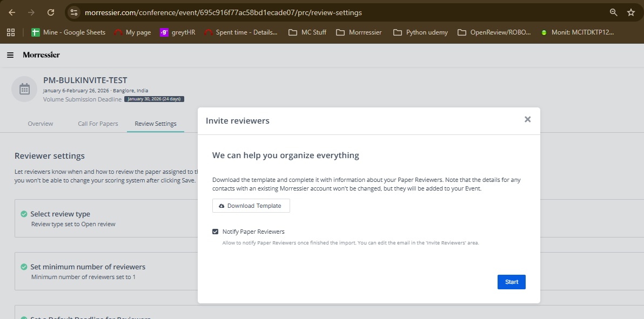Click the Morressier logo
The image size is (644, 319).
(x=41, y=55)
